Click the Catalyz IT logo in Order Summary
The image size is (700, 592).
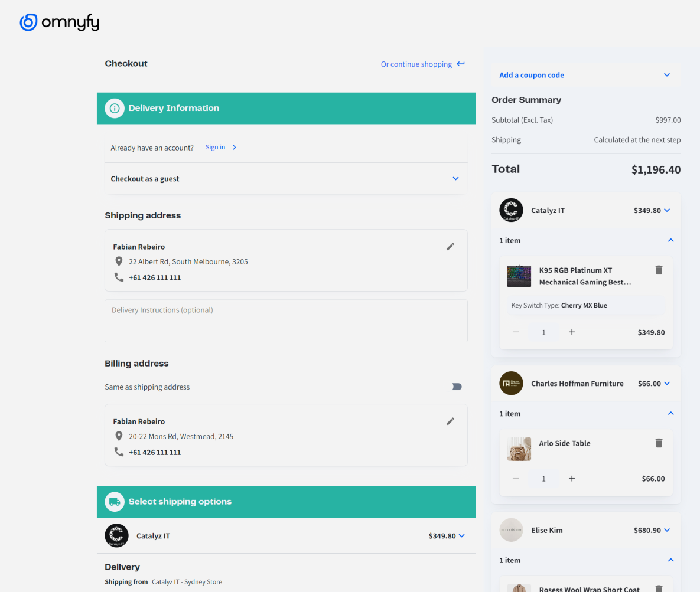511,210
